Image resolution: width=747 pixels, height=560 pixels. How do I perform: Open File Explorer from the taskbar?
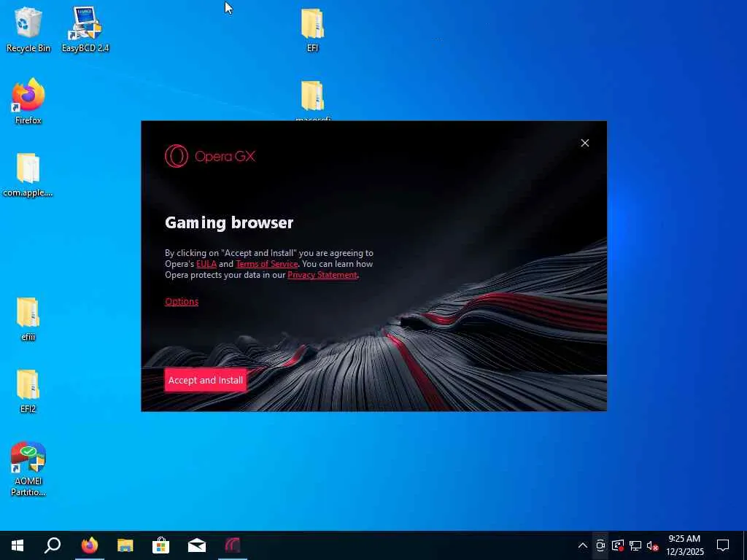pos(125,545)
